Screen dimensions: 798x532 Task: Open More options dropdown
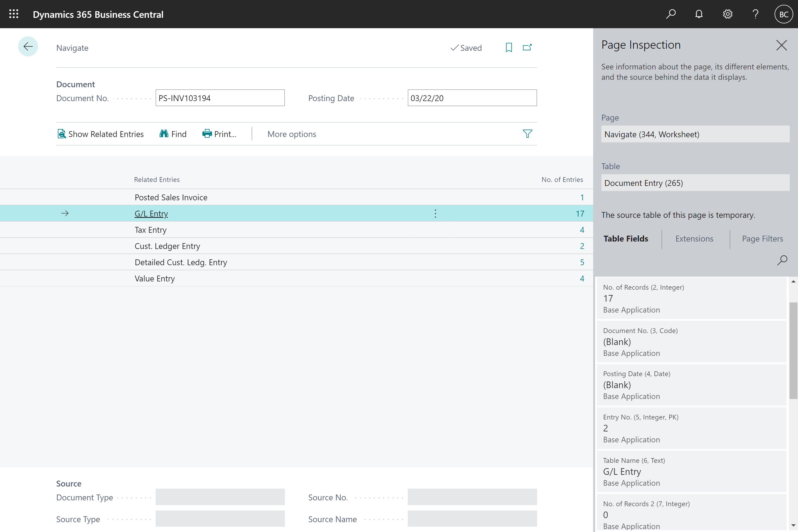(292, 134)
